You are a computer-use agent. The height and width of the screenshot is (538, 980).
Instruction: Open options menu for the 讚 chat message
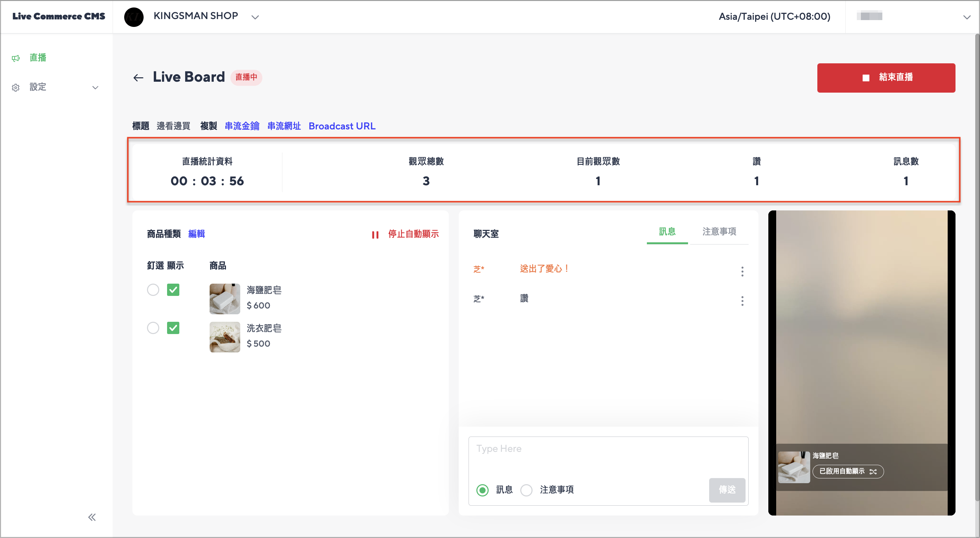pyautogui.click(x=742, y=301)
